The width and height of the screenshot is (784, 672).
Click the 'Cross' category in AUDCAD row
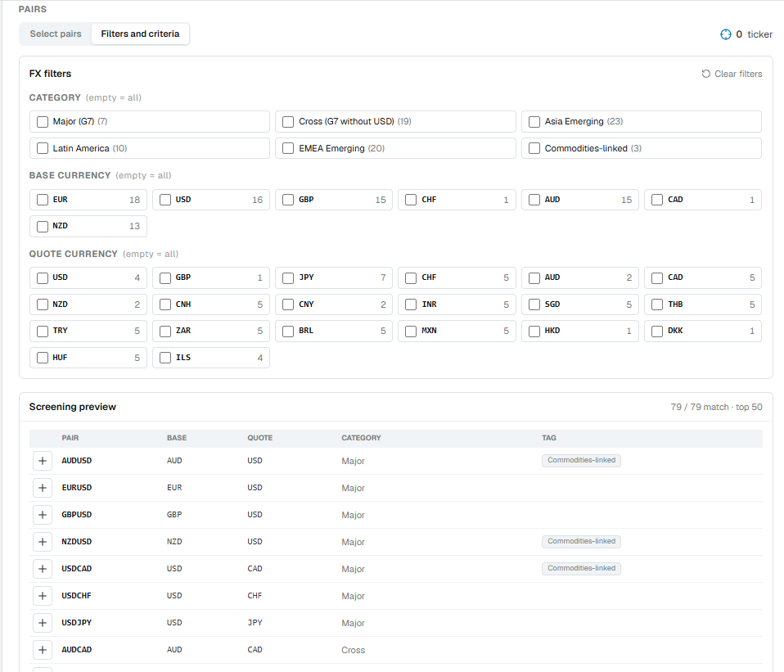pos(353,651)
